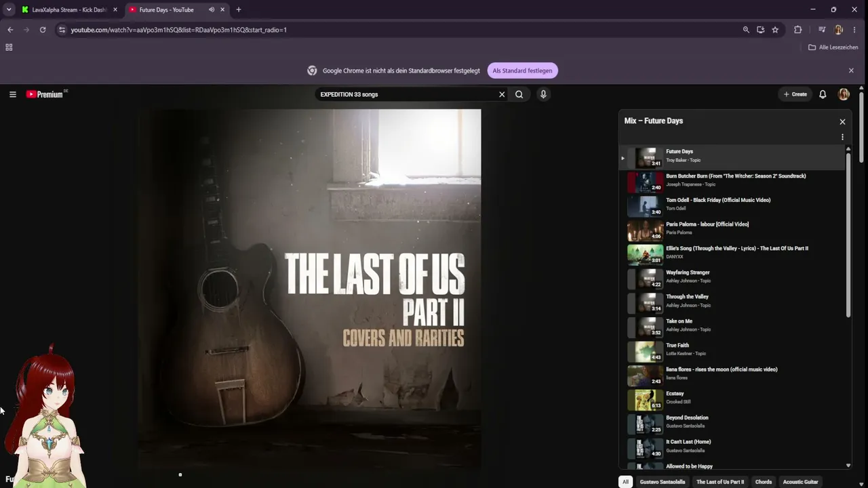Screen dimensions: 868x488
Task: Open the YouTube account avatar menu
Action: click(x=844, y=94)
